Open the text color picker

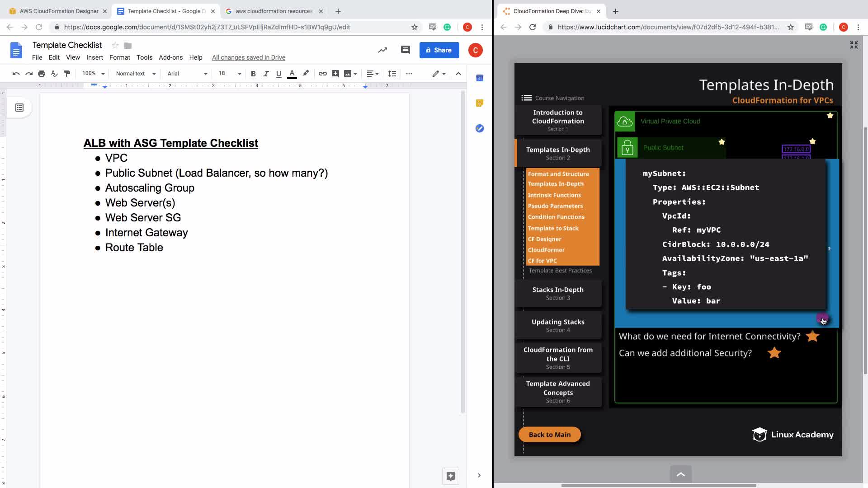292,74
